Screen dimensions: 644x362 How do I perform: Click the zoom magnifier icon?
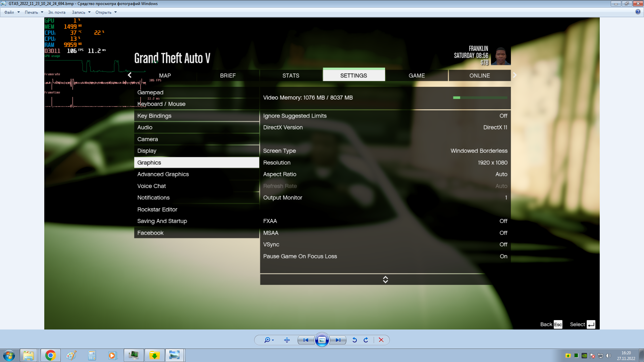click(267, 340)
